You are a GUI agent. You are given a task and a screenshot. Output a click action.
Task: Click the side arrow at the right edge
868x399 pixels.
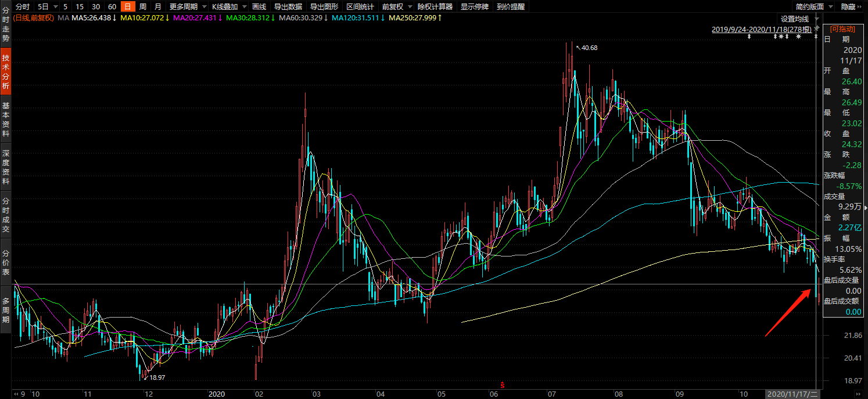tap(865, 208)
